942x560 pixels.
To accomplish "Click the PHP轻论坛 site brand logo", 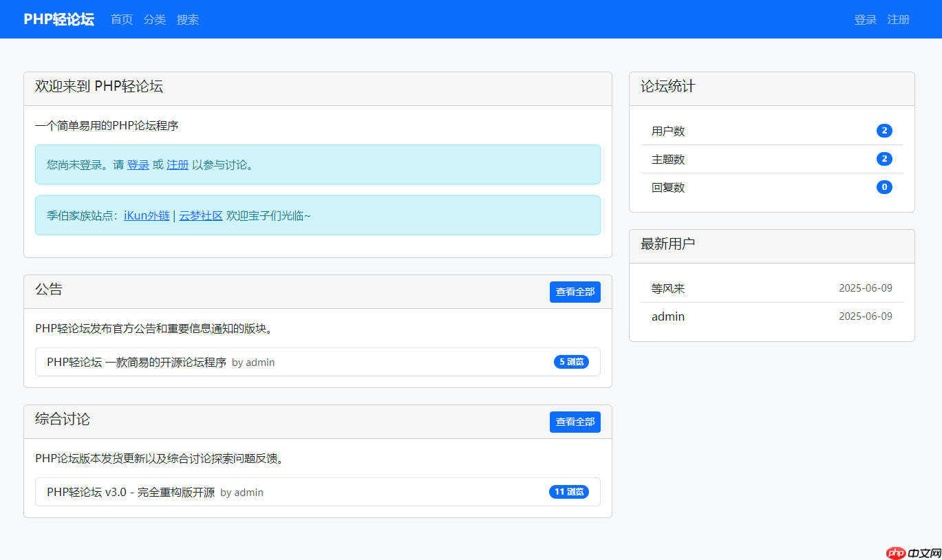I will pyautogui.click(x=58, y=19).
